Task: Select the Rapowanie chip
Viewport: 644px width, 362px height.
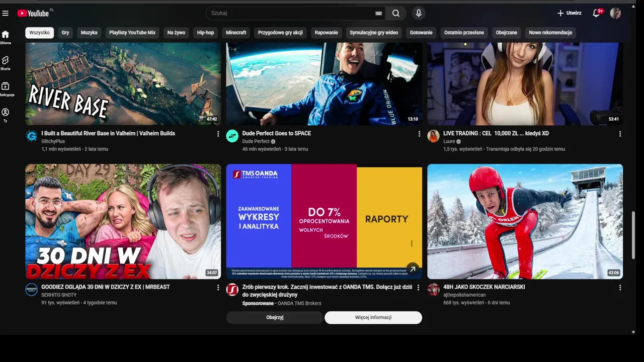Action: tap(327, 33)
